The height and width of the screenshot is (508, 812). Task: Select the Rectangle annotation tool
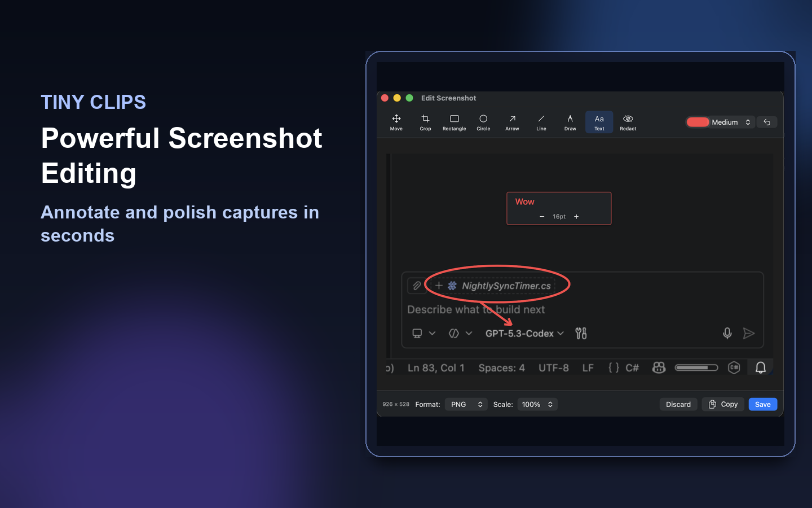[x=454, y=121]
